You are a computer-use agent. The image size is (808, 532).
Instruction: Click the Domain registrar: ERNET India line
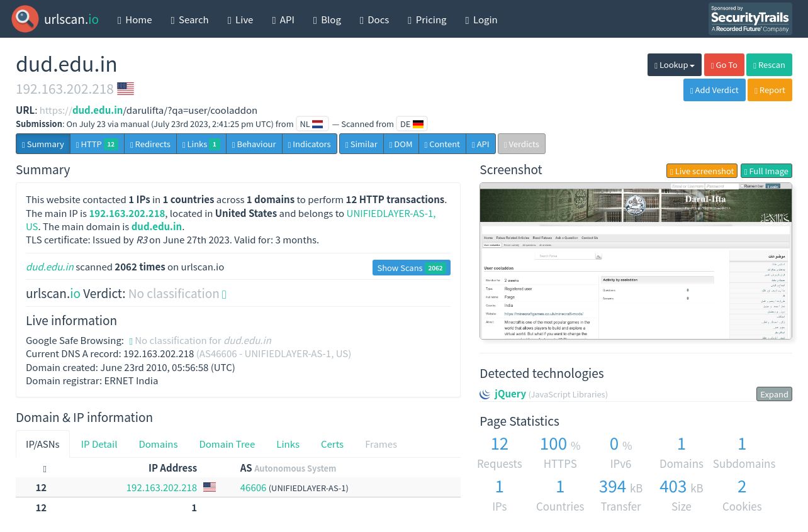92,380
